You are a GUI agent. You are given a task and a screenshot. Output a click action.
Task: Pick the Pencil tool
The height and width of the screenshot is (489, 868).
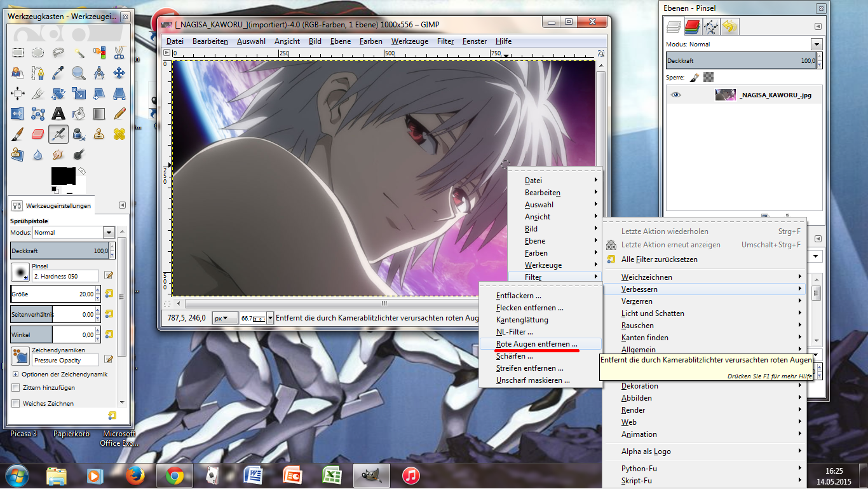pos(119,114)
